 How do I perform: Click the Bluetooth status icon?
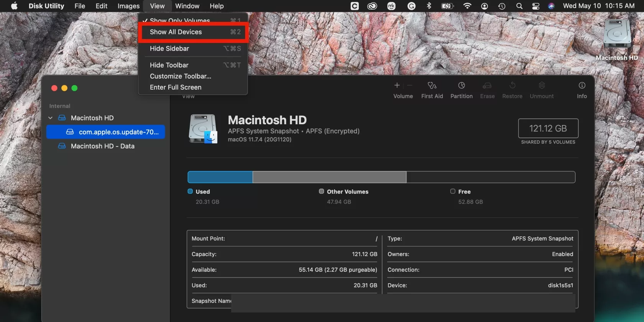coord(429,6)
